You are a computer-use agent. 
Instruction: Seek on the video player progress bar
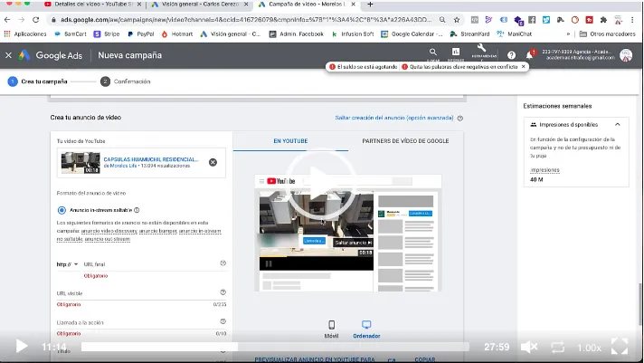275,347
